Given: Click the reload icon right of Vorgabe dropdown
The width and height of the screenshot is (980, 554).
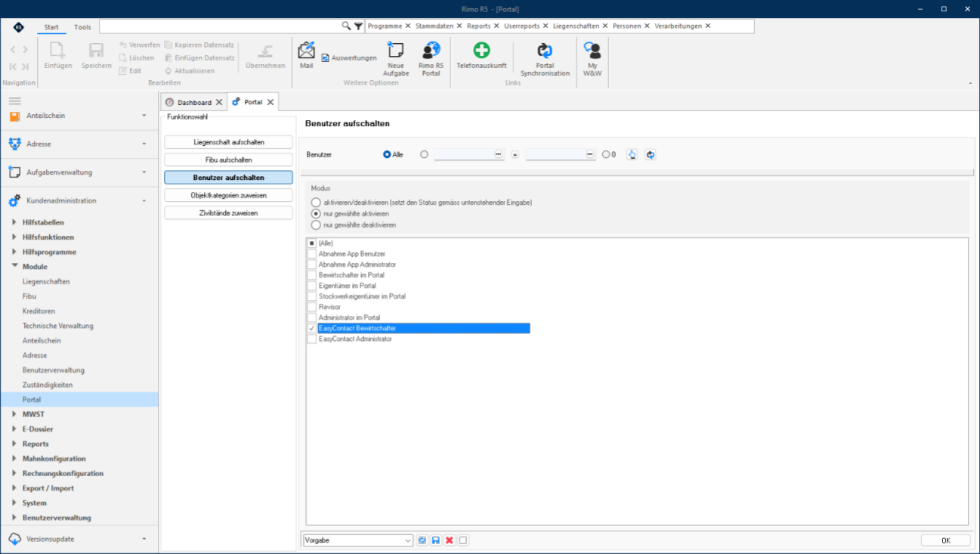Looking at the screenshot, I should tap(422, 540).
